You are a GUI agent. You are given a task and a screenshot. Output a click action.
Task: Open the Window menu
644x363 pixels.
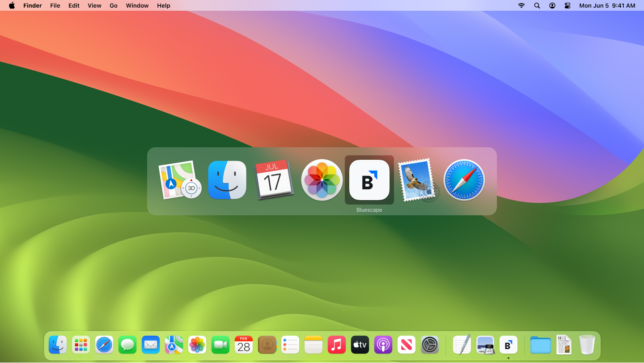click(x=137, y=5)
